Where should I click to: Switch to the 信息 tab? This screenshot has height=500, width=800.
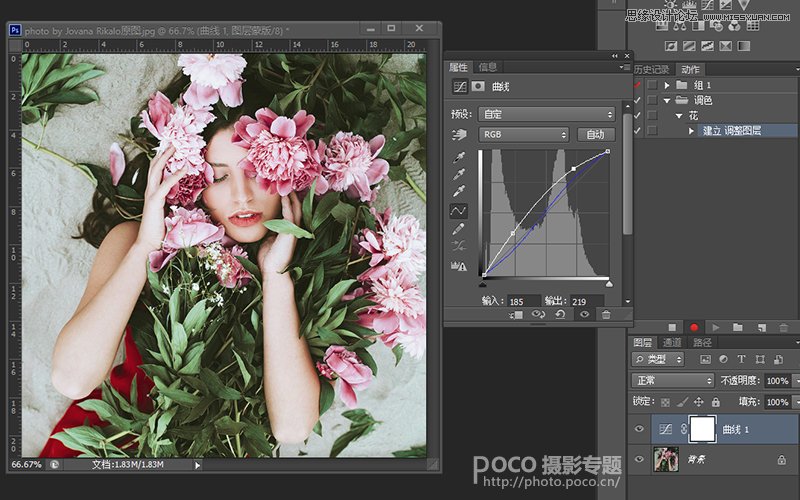point(488,67)
